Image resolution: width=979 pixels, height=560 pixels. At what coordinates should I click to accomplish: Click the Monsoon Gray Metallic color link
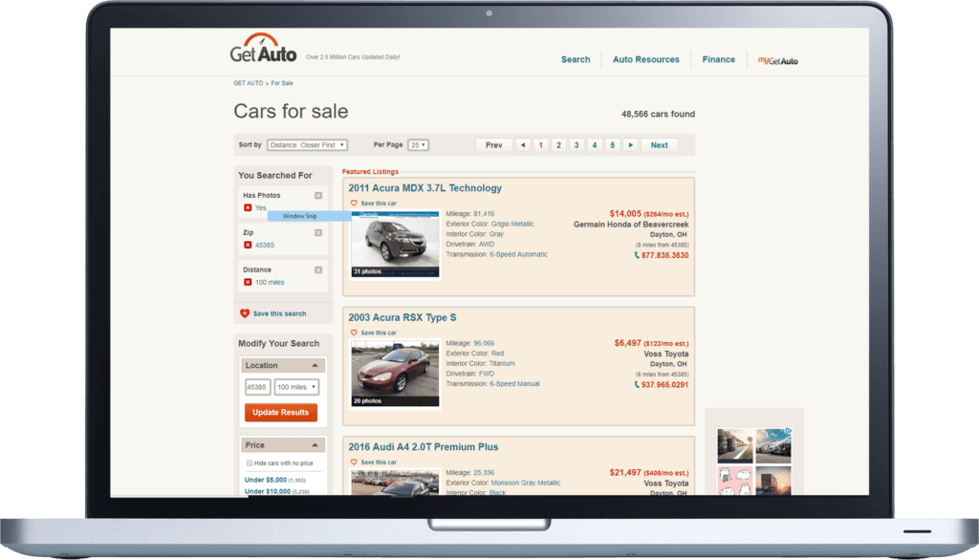526,483
